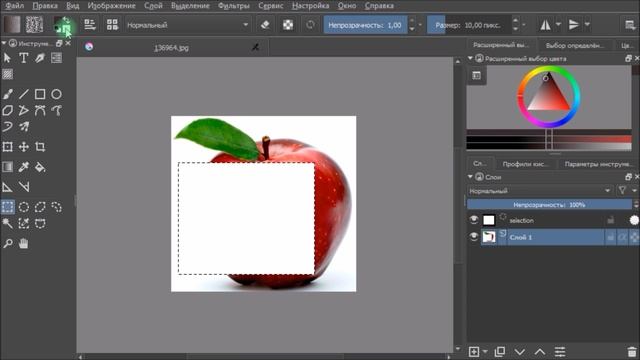Select the ellipse shape tool

click(x=56, y=94)
